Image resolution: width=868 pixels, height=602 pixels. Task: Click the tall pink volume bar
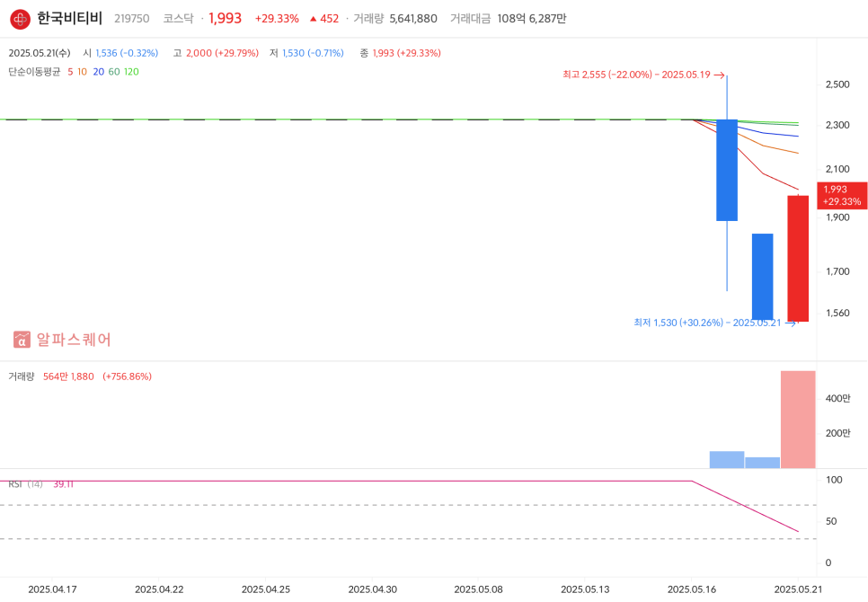tap(798, 420)
